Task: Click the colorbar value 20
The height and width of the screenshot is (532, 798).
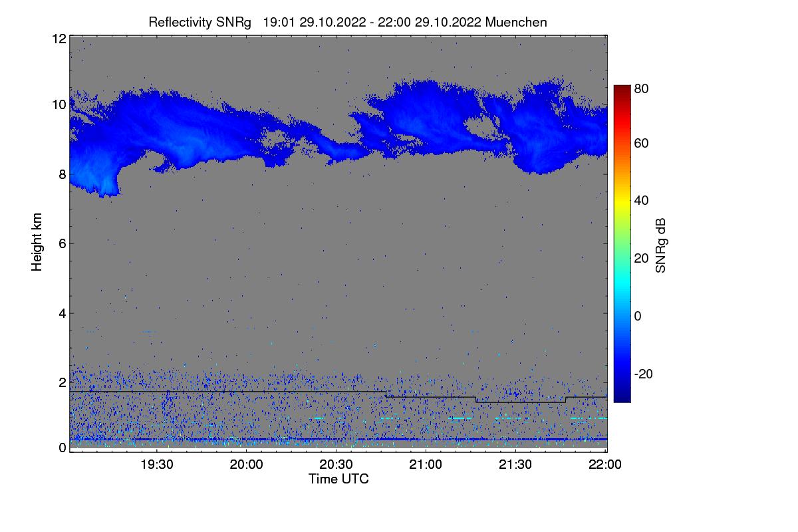Action: point(642,258)
